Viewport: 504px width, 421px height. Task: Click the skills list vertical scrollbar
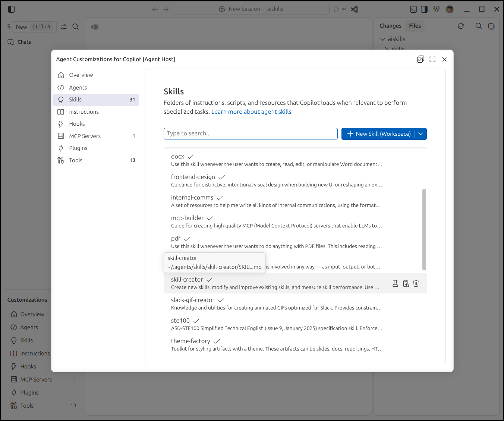tap(424, 229)
